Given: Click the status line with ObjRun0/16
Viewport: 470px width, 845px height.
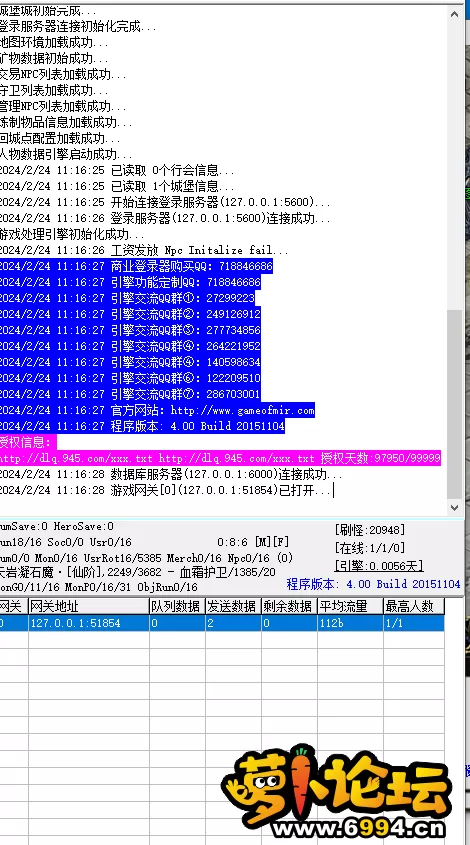Looking at the screenshot, I should pos(99,587).
